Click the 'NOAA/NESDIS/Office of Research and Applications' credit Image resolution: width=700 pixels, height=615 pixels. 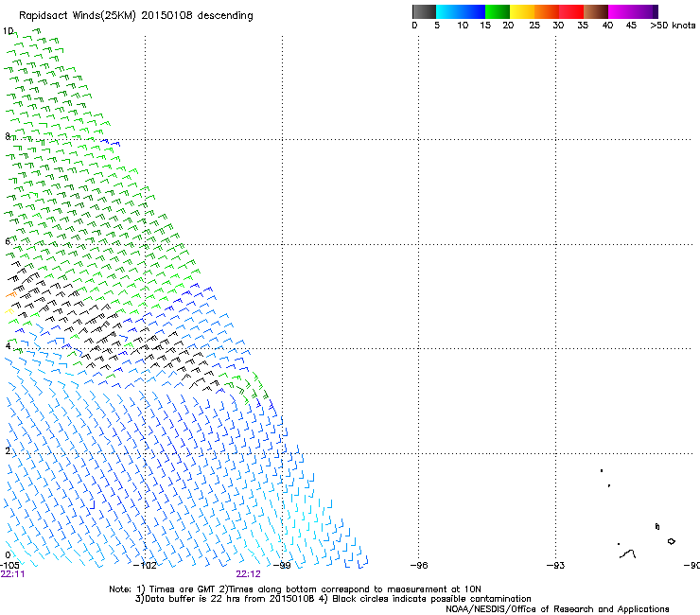tap(557, 609)
